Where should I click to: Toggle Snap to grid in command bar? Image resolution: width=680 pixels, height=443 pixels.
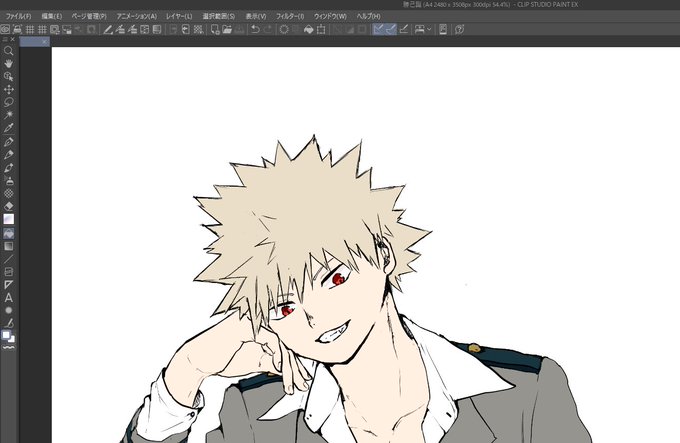coord(403,29)
